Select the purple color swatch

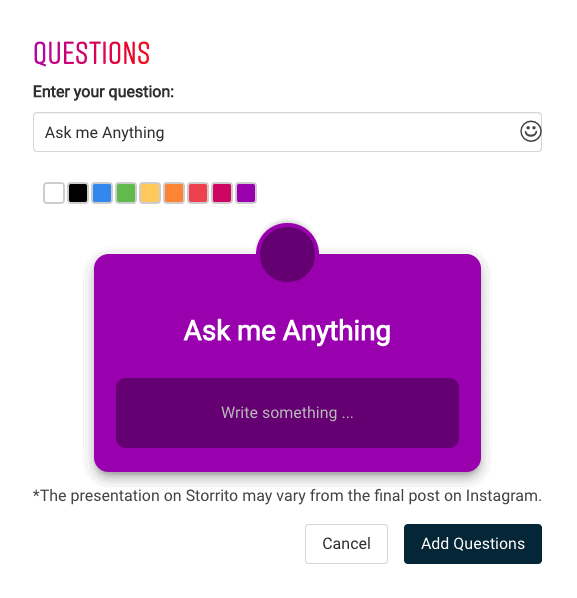(246, 193)
